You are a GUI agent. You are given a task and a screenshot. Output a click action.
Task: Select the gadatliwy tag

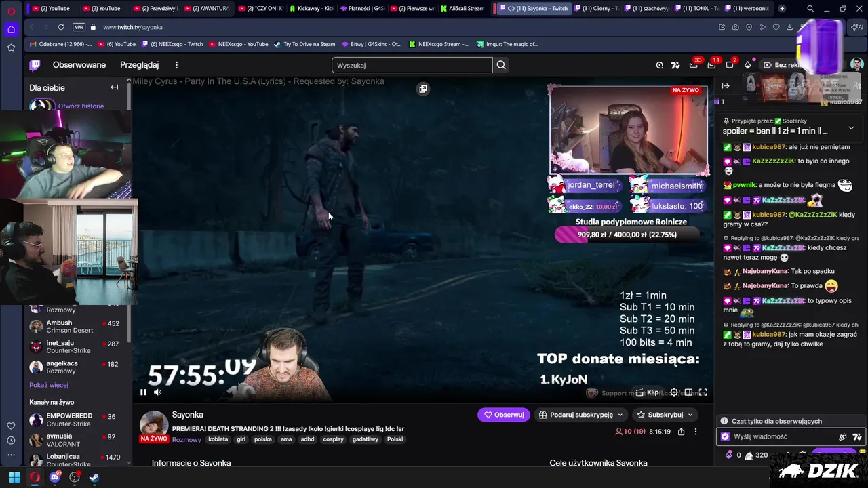tap(366, 439)
